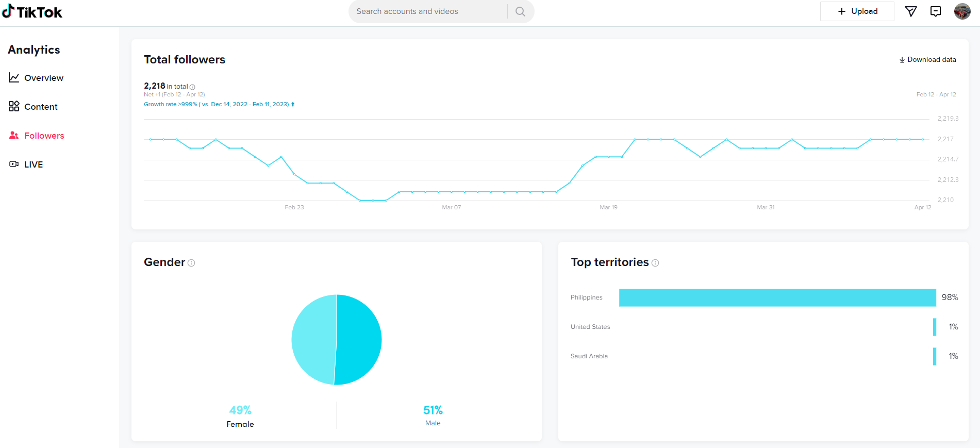This screenshot has height=448, width=980.
Task: Click the Growth rate comparison text
Action: click(x=219, y=104)
